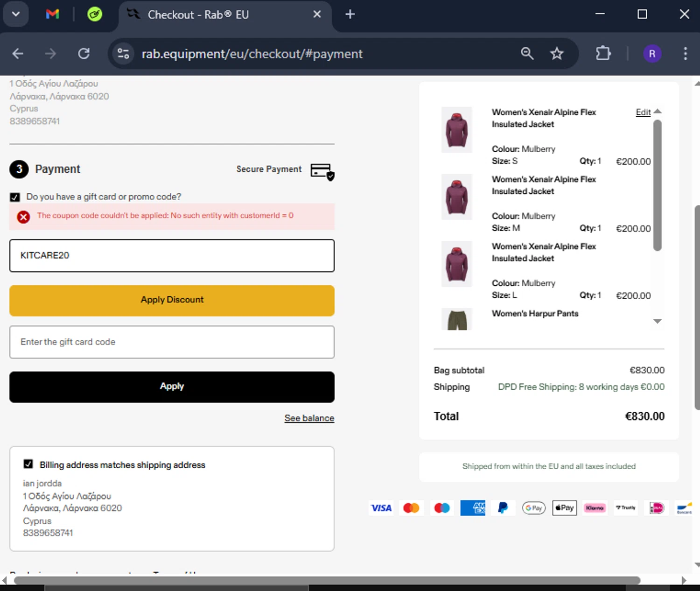Open the See balance link
Viewport: 700px width, 591px height.
coord(309,418)
